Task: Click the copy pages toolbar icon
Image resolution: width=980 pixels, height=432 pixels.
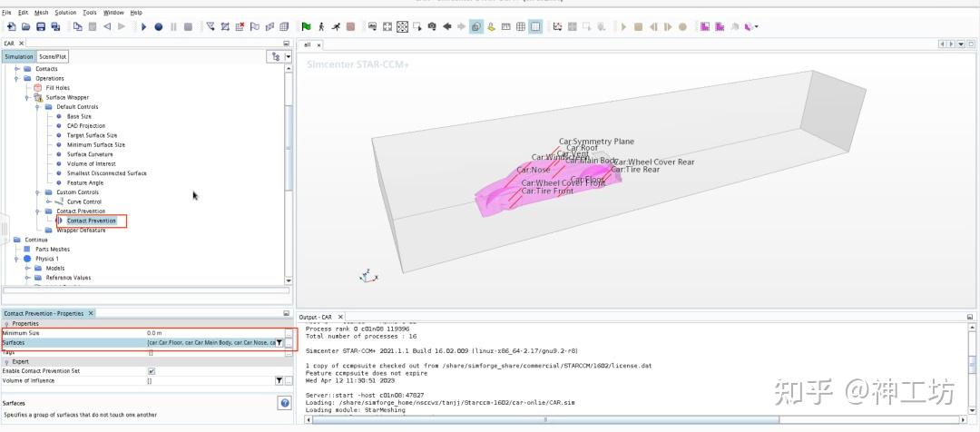Action: (77, 26)
